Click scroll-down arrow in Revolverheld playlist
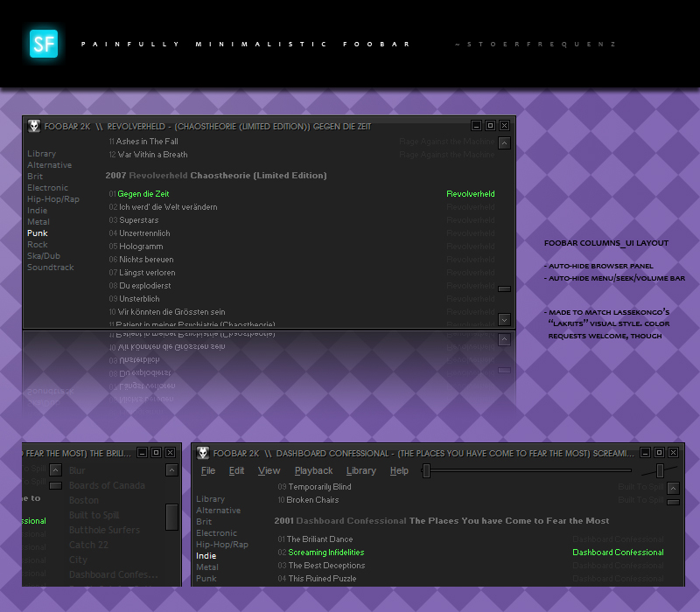700x612 pixels. pos(505,319)
